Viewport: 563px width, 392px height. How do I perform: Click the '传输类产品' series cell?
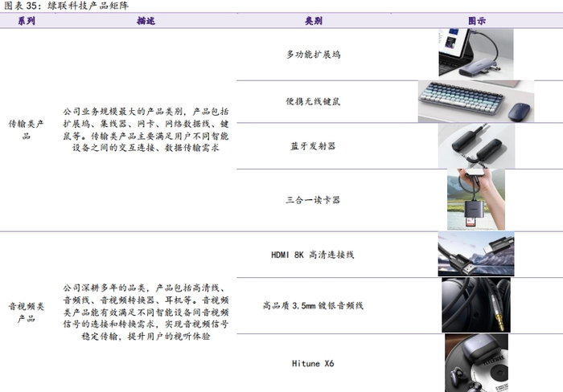tap(27, 129)
